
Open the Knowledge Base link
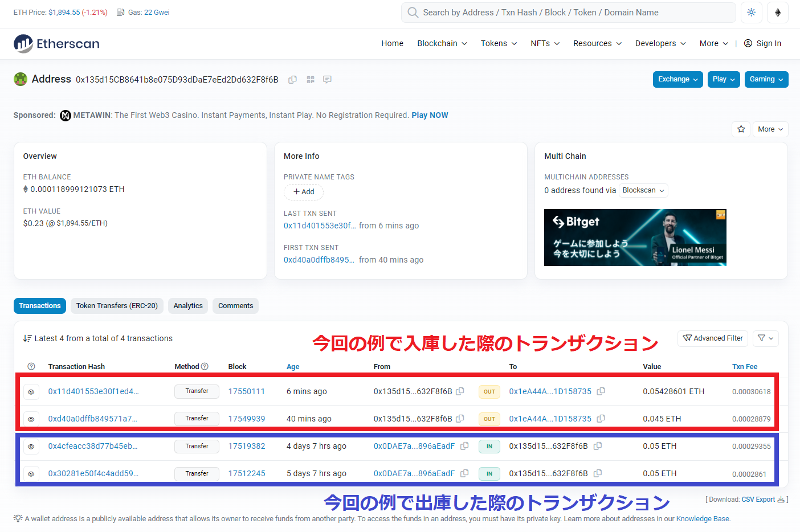coord(703,519)
